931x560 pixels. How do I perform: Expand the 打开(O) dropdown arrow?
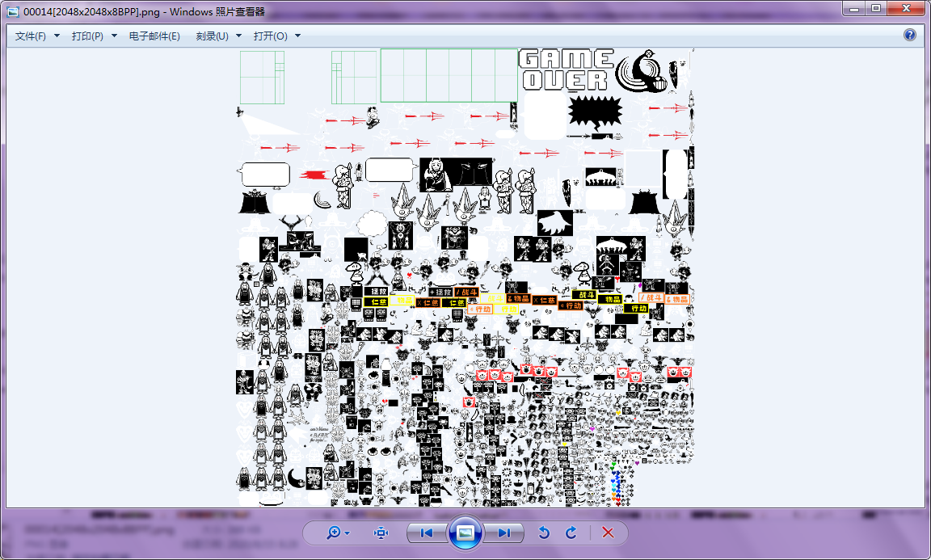(x=298, y=36)
